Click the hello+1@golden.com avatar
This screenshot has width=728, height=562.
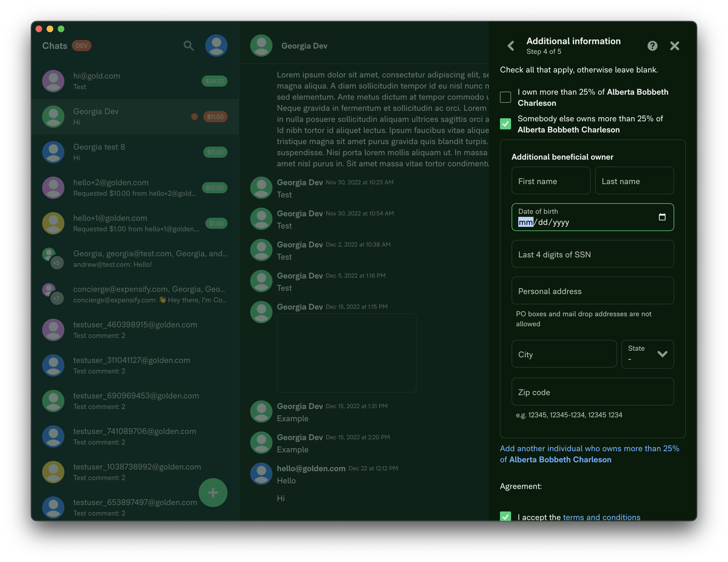coord(53,223)
